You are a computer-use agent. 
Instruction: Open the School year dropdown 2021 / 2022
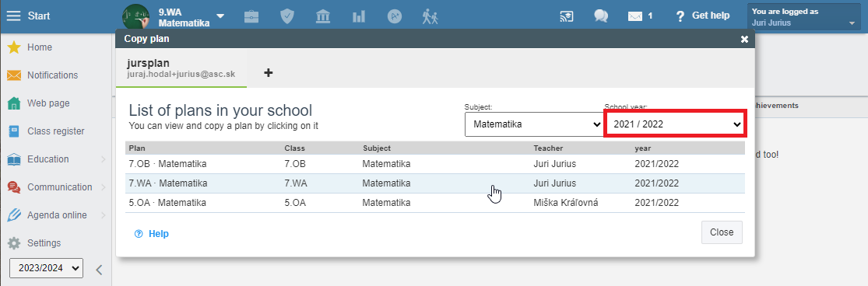[675, 124]
